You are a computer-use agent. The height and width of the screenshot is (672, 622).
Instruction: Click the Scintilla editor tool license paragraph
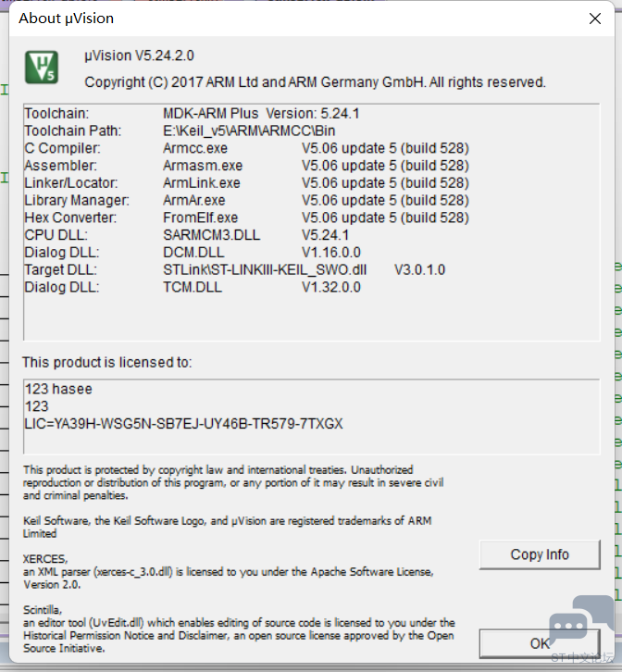point(239,629)
